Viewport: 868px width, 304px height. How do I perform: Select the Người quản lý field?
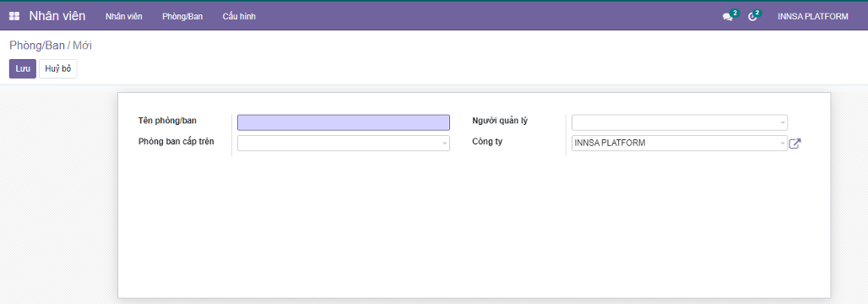(x=679, y=122)
